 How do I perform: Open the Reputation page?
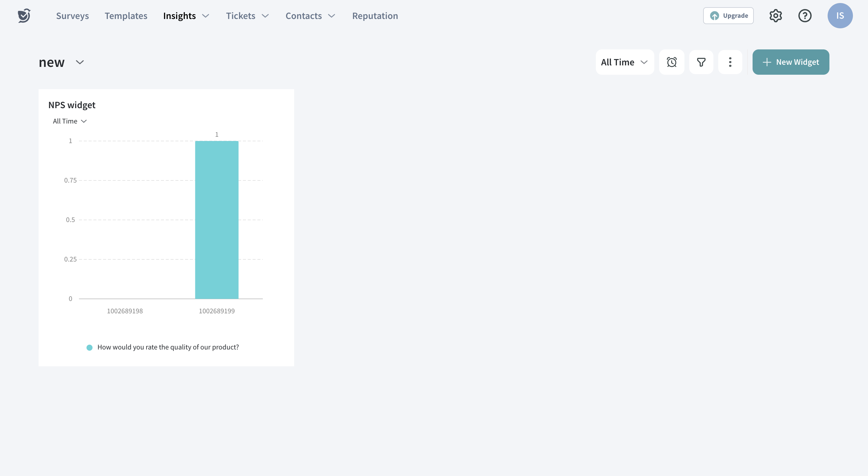click(x=375, y=16)
